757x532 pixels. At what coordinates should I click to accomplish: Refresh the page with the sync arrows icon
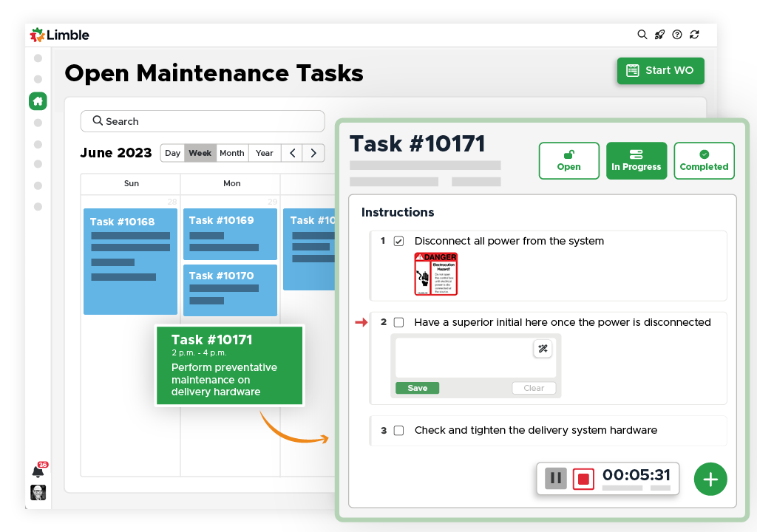pyautogui.click(x=694, y=34)
